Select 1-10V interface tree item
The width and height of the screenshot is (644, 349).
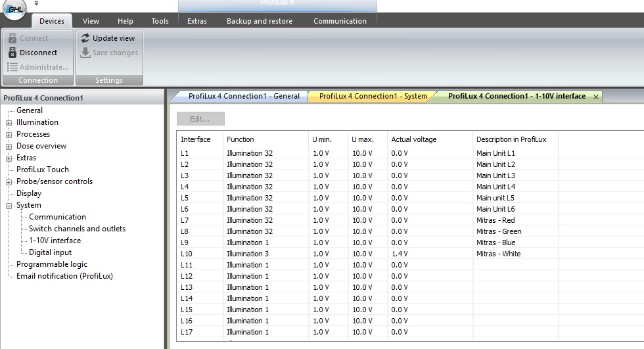[x=55, y=241]
